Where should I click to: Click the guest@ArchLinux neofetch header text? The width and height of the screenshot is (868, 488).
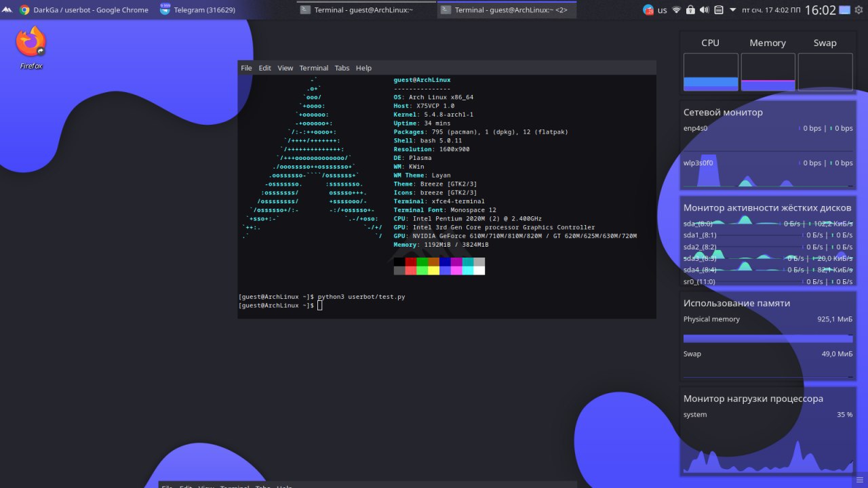coord(422,80)
